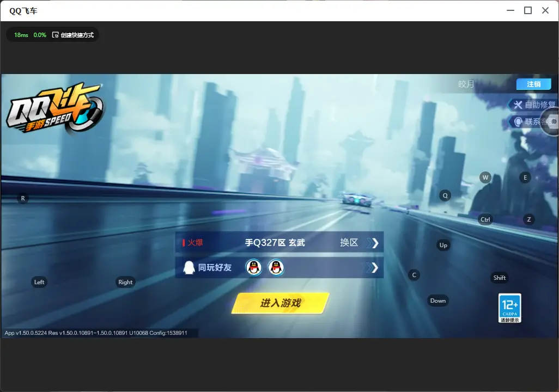Click the QQ飞车 Speed game logo
The width and height of the screenshot is (559, 392).
[x=55, y=108]
